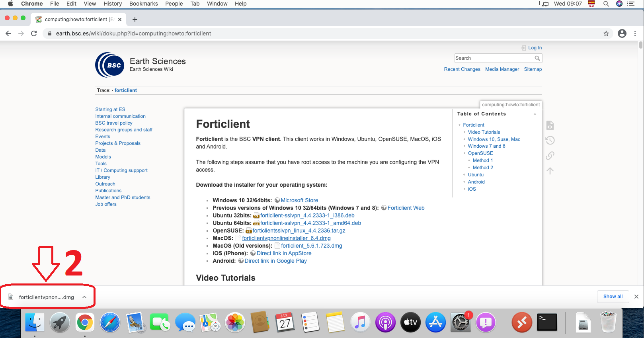Click inside the wiki Search field
This screenshot has width=644, height=338.
tap(494, 58)
